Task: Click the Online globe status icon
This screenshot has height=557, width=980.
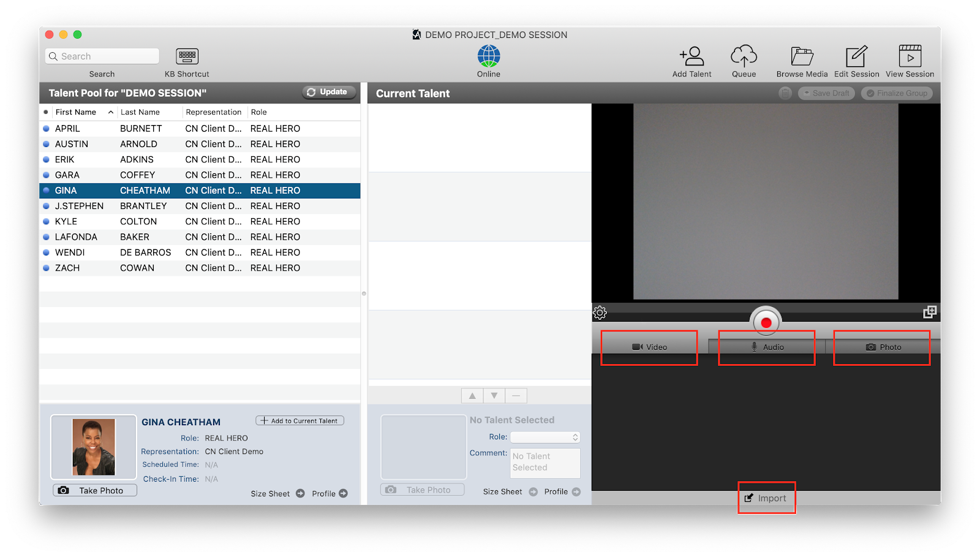Action: tap(489, 56)
